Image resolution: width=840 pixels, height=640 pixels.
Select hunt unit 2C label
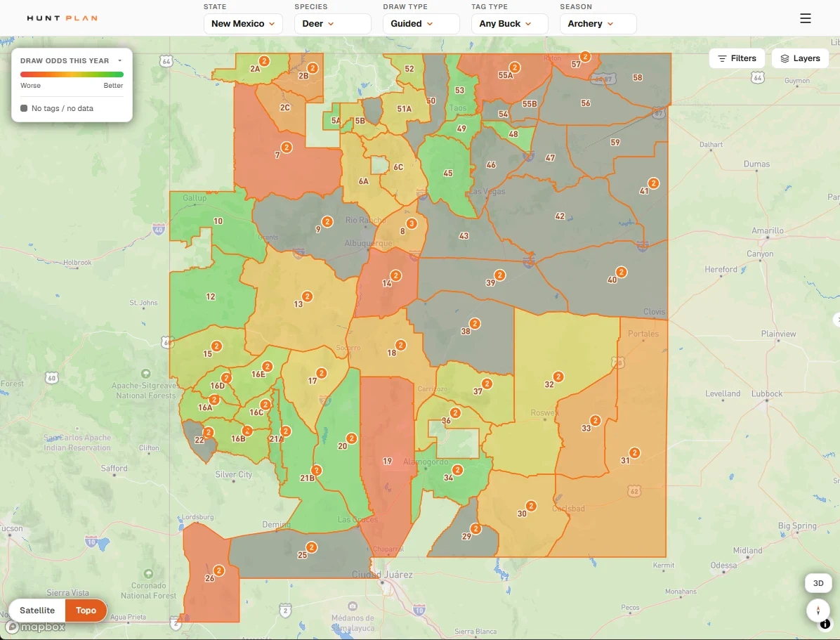coord(285,107)
